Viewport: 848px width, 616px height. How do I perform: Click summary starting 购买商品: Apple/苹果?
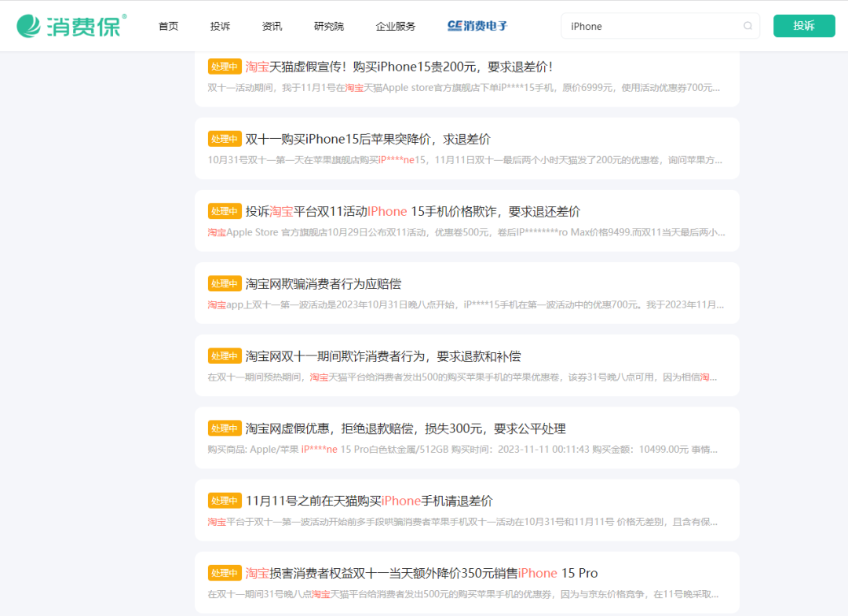coord(463,450)
